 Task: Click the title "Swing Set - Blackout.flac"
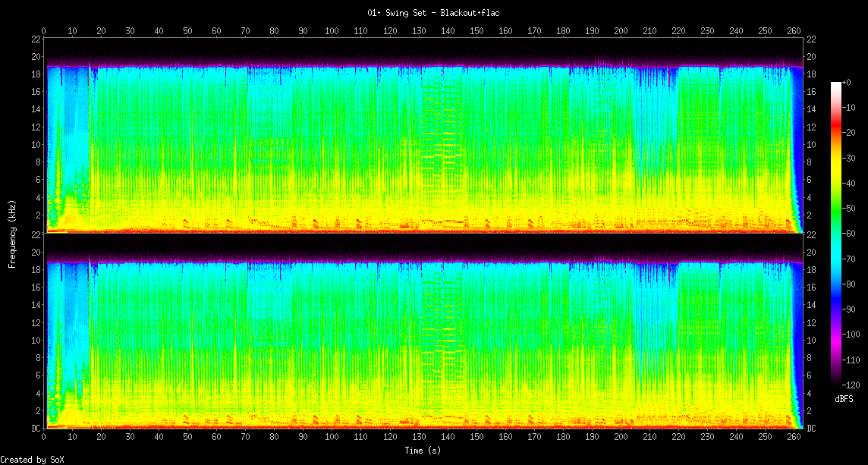click(x=433, y=13)
